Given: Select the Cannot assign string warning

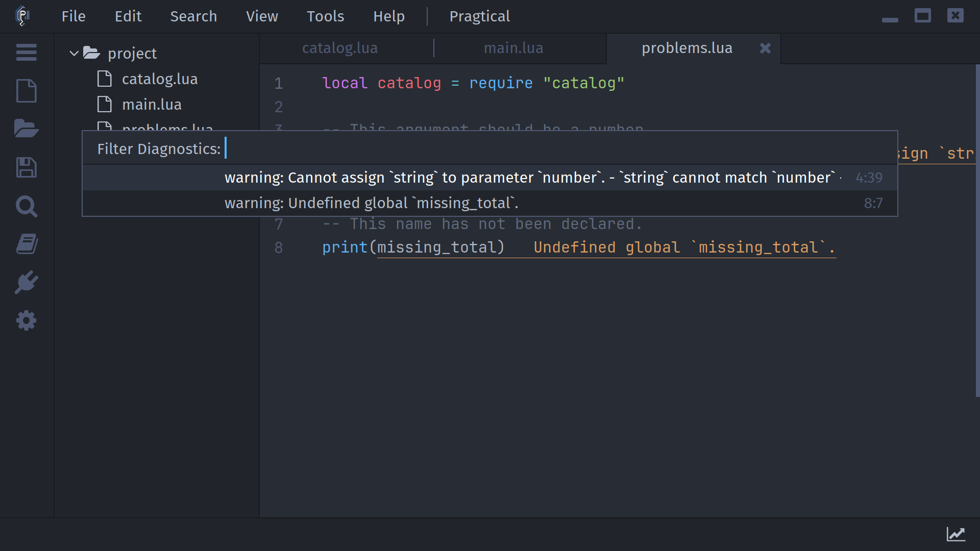Looking at the screenshot, I should pyautogui.click(x=490, y=178).
